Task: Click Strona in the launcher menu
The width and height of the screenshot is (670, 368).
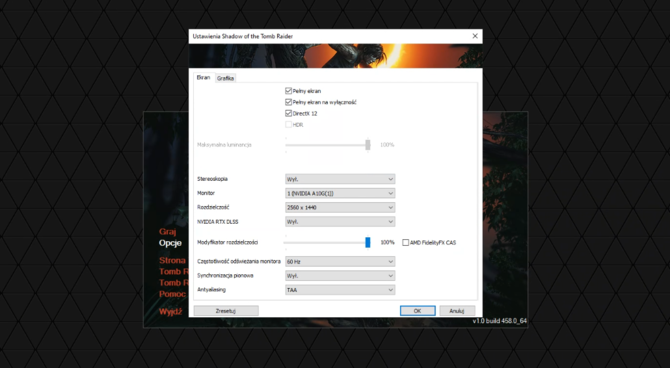Action: click(172, 260)
